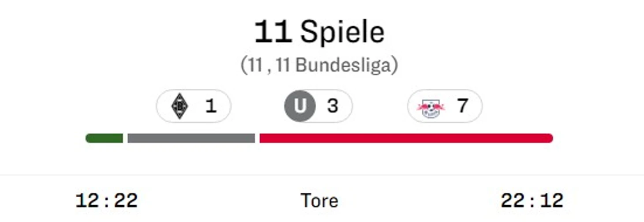Click the divider line above Tore row
644x222 pixels.
(x=322, y=175)
